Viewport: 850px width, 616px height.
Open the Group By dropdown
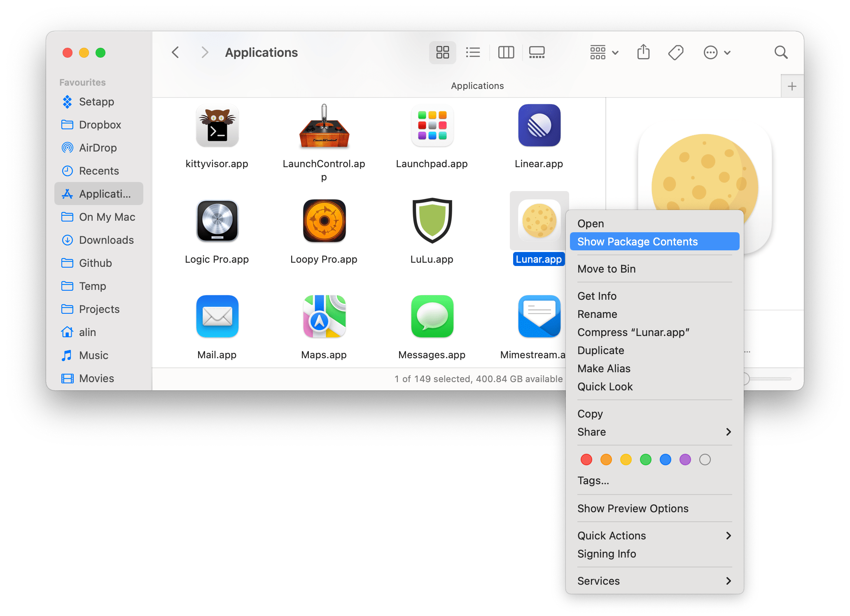(x=604, y=53)
